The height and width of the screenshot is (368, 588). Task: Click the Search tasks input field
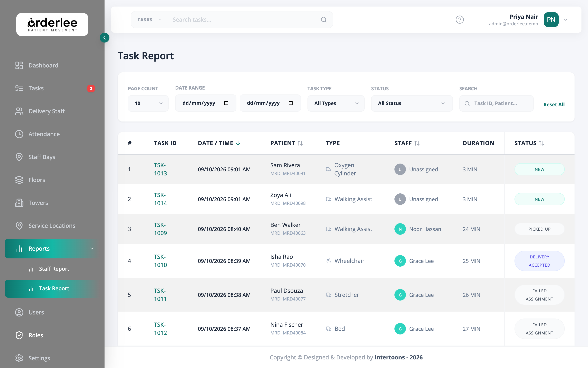pyautogui.click(x=244, y=20)
